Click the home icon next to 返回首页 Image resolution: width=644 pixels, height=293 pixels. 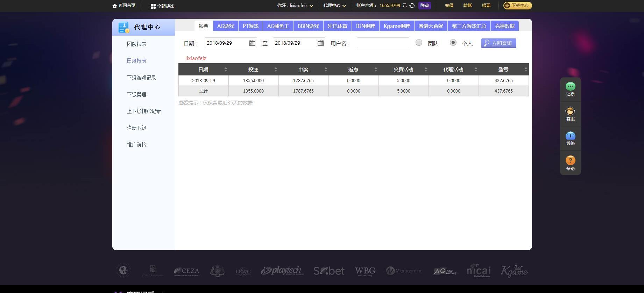point(114,6)
